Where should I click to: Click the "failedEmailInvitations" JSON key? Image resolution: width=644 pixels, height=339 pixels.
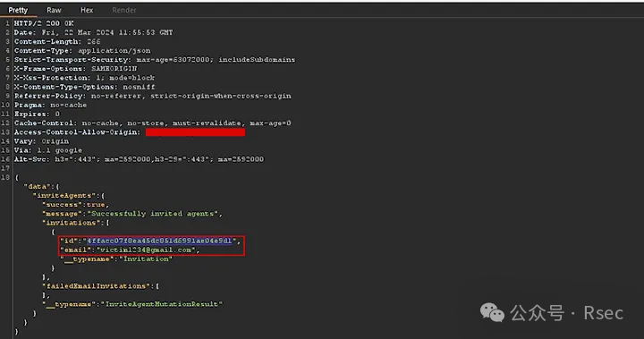[97, 286]
